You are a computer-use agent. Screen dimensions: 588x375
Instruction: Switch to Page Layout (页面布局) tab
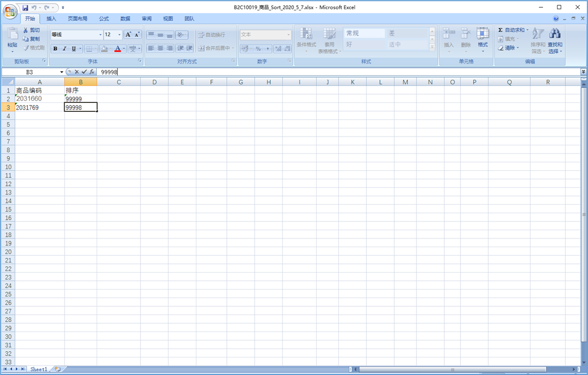click(x=78, y=19)
